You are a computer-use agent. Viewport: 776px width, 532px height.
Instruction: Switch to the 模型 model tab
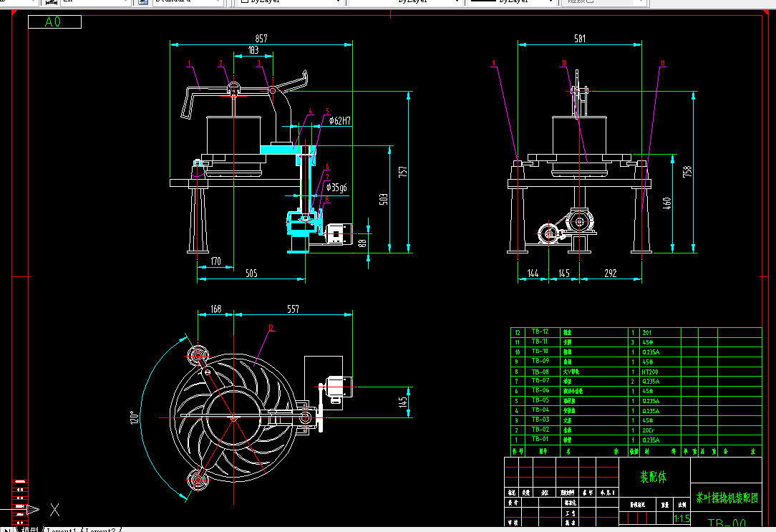click(x=29, y=529)
